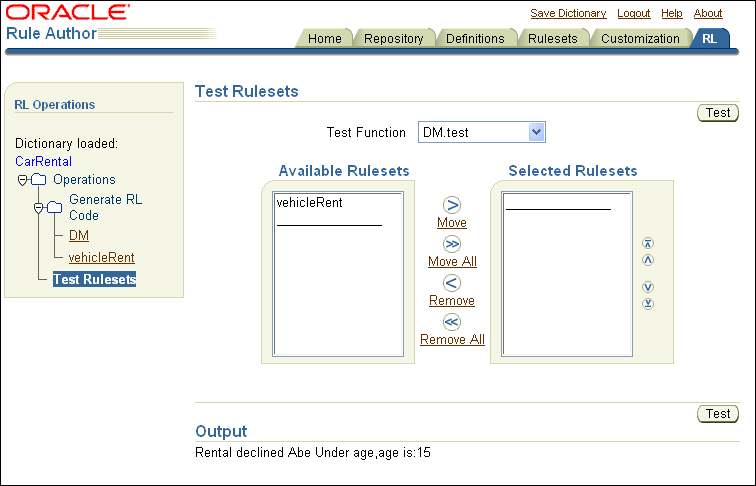Select the RL tab
The height and width of the screenshot is (486, 756).
point(709,39)
